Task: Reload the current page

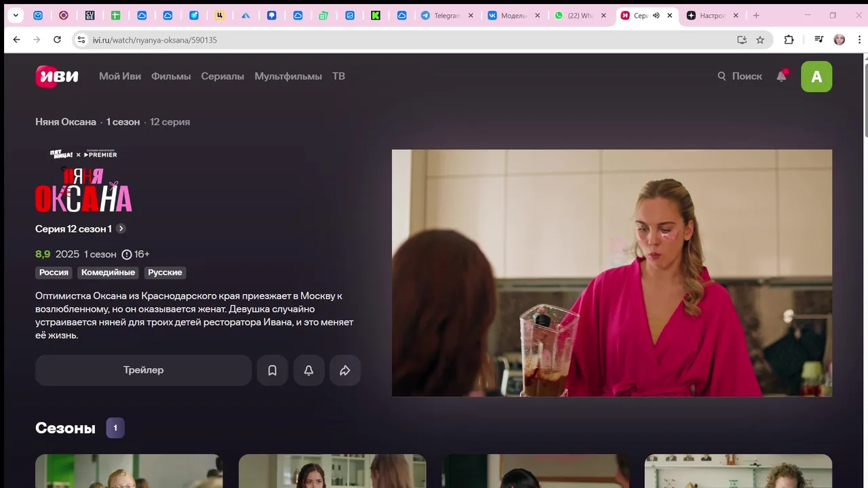Action: (57, 40)
